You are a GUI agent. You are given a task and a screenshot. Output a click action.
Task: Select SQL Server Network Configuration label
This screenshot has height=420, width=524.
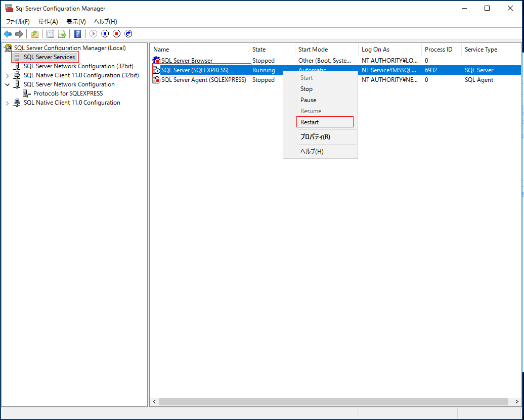pos(69,84)
